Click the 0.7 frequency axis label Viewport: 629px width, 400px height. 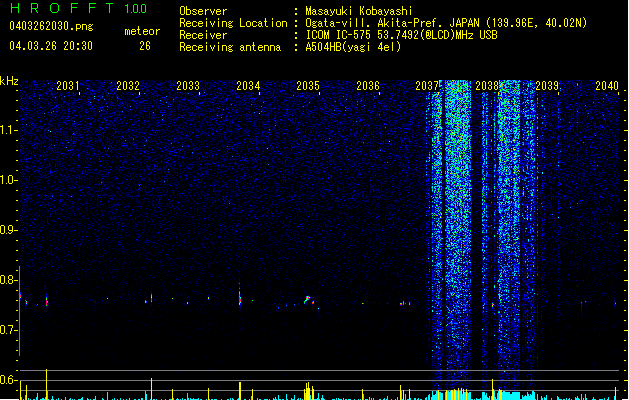[x=9, y=330]
